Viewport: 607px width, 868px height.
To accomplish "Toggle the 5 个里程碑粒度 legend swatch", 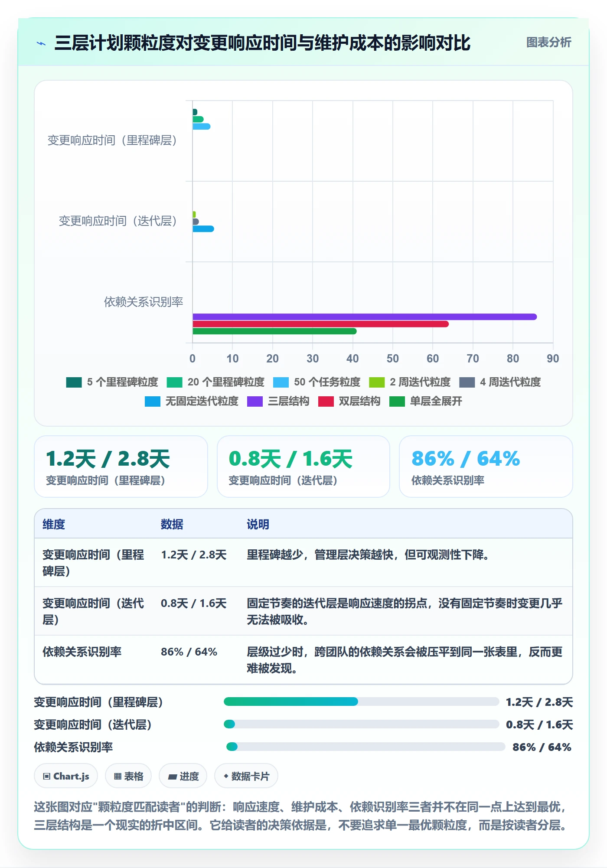I will (74, 382).
